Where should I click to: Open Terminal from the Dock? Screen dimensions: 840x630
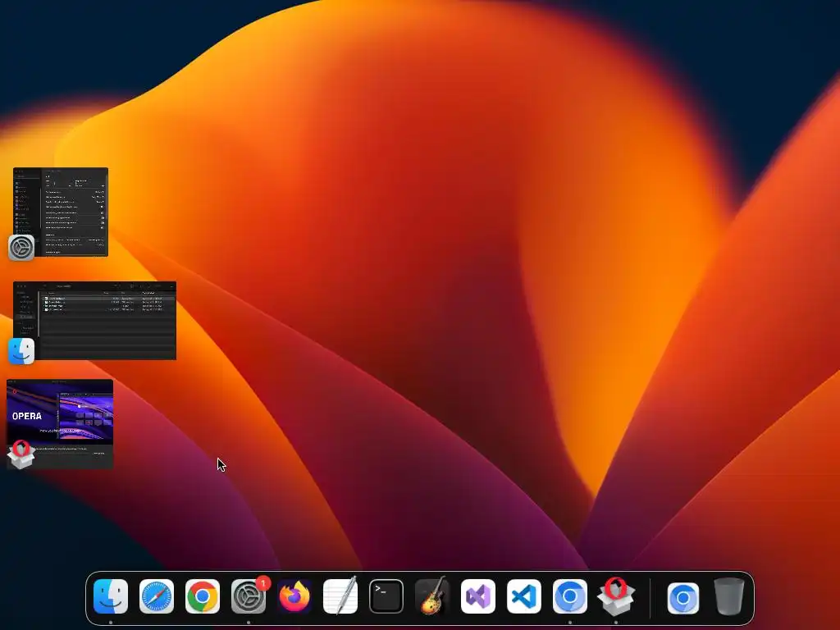pos(386,596)
